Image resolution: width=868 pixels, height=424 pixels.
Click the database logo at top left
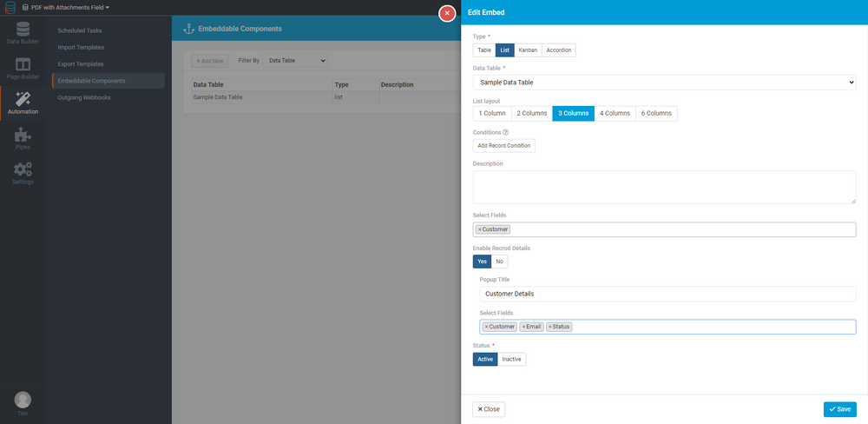10,8
